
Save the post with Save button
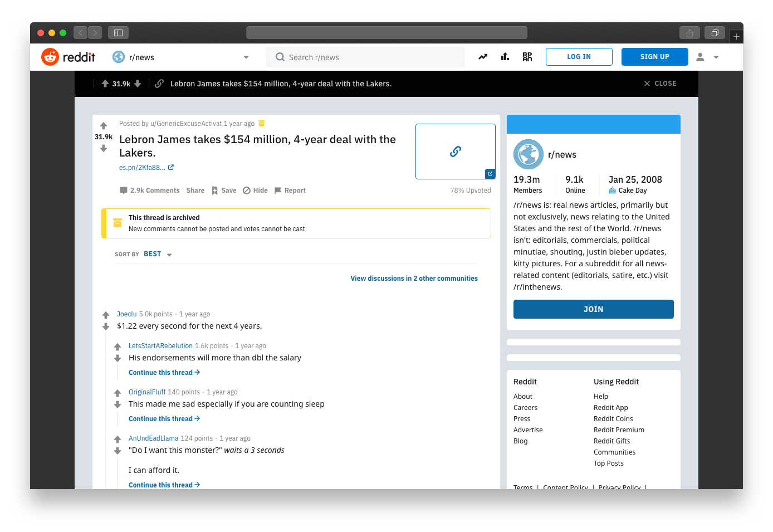coord(224,191)
